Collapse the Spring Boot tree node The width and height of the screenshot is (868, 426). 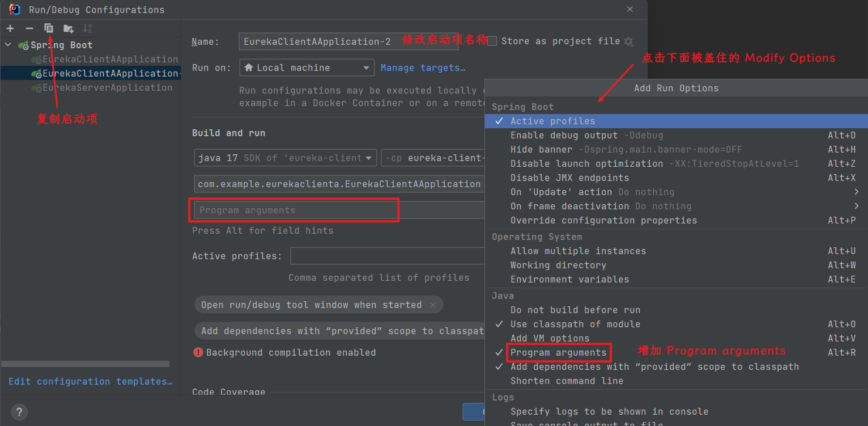point(8,45)
